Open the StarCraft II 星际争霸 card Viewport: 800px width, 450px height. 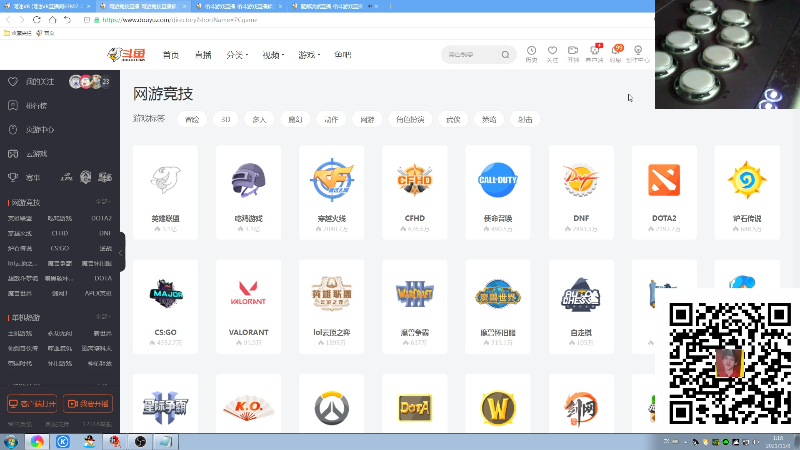click(165, 404)
